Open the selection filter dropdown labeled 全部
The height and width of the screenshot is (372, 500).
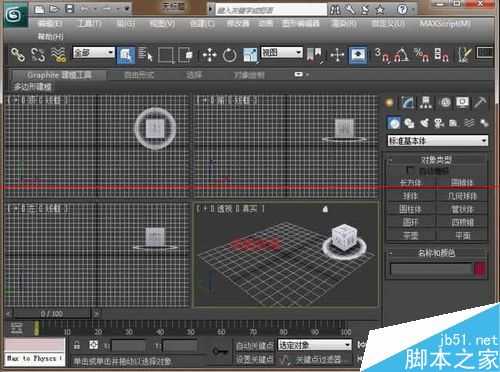[94, 52]
